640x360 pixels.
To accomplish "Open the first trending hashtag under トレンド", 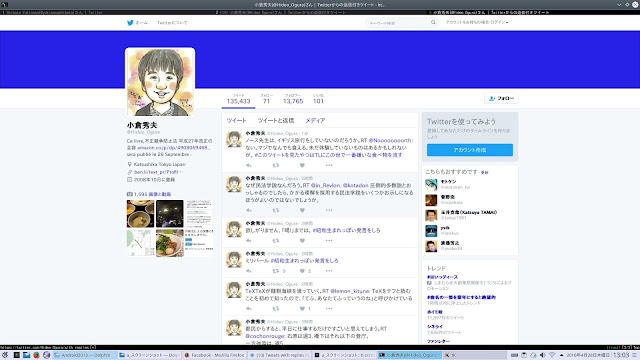I will coord(442,277).
